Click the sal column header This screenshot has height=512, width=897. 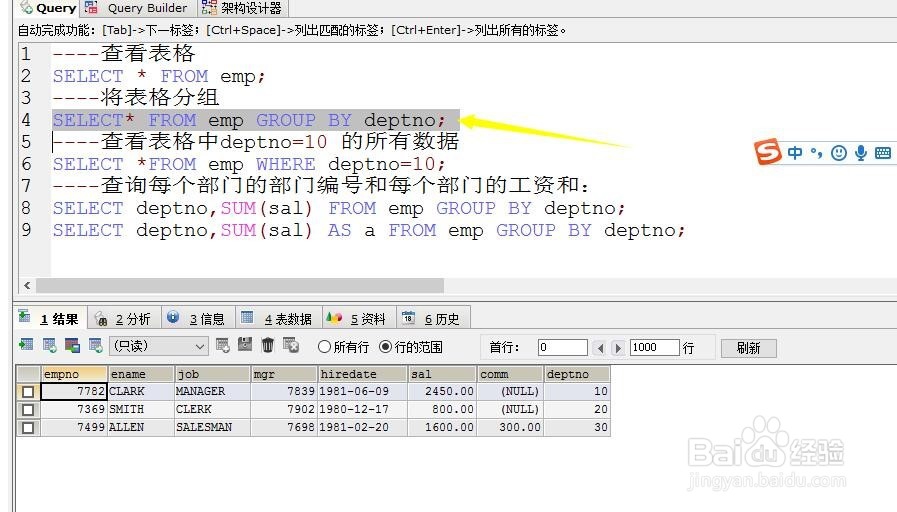point(442,374)
